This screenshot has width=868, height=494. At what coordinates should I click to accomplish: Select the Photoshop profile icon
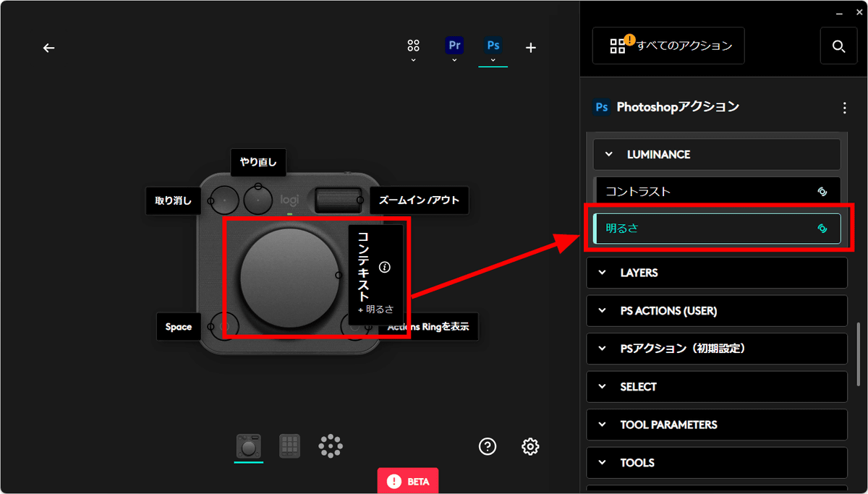pos(493,46)
